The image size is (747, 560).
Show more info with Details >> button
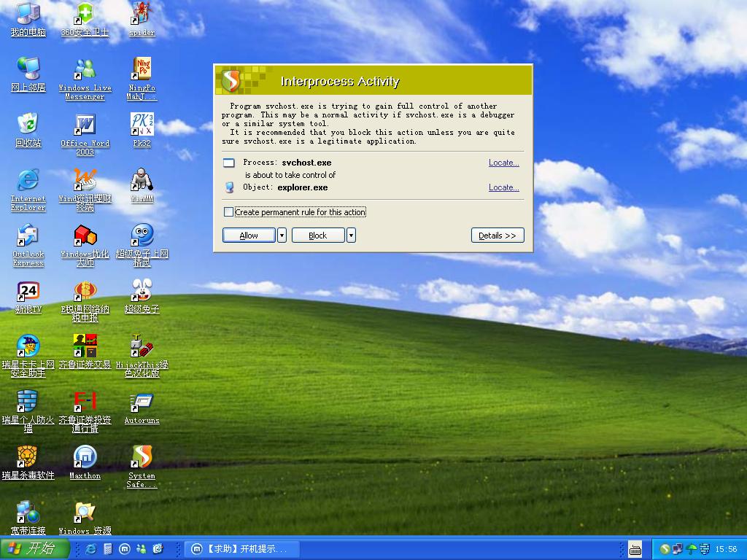(x=498, y=236)
